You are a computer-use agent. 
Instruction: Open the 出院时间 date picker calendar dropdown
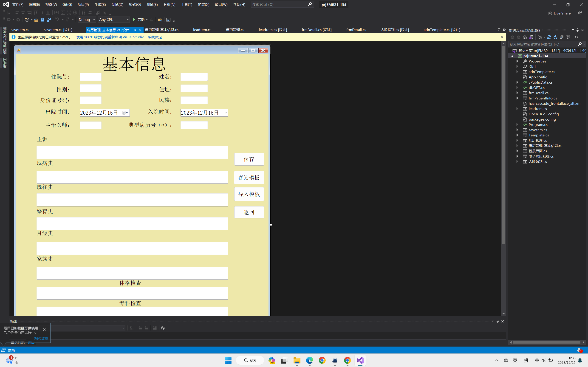pyautogui.click(x=125, y=113)
